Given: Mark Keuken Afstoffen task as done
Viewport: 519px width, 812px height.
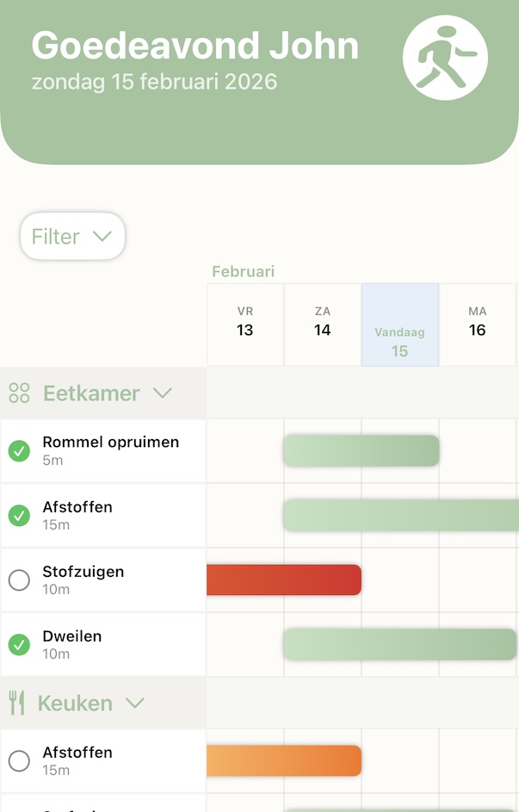Looking at the screenshot, I should (x=19, y=760).
